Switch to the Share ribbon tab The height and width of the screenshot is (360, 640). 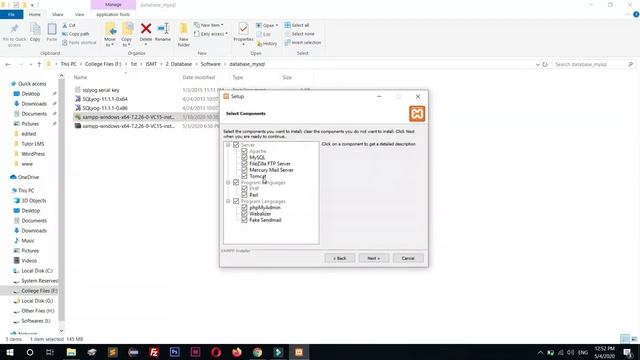58,14
